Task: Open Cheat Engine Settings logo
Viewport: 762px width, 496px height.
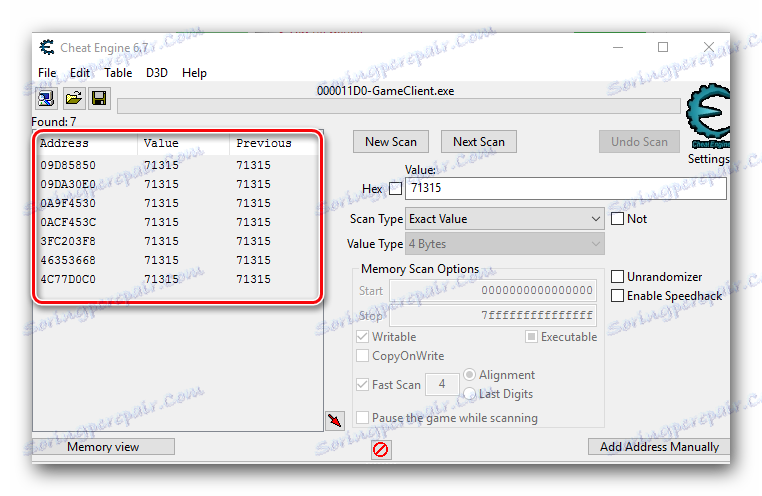Action: (709, 116)
